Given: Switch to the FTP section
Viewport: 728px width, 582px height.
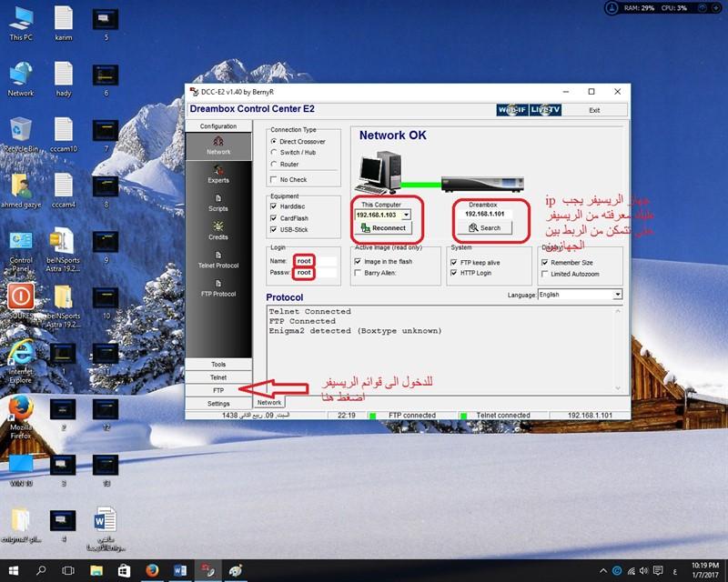Looking at the screenshot, I should tap(218, 390).
